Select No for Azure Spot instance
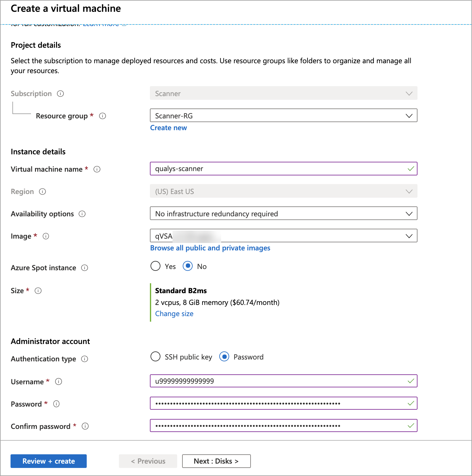The height and width of the screenshot is (476, 472). point(188,266)
